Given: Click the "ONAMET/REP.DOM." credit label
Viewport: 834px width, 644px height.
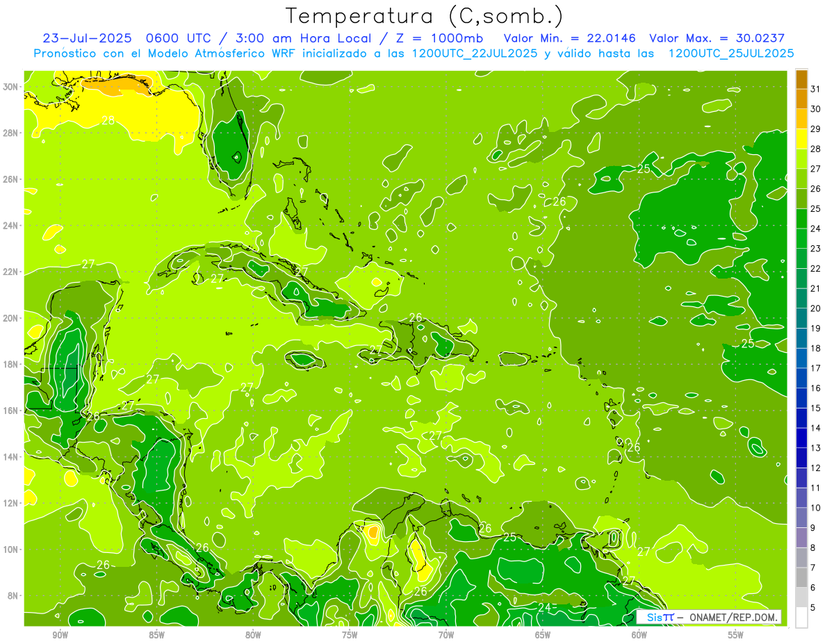Looking at the screenshot, I should [x=733, y=617].
